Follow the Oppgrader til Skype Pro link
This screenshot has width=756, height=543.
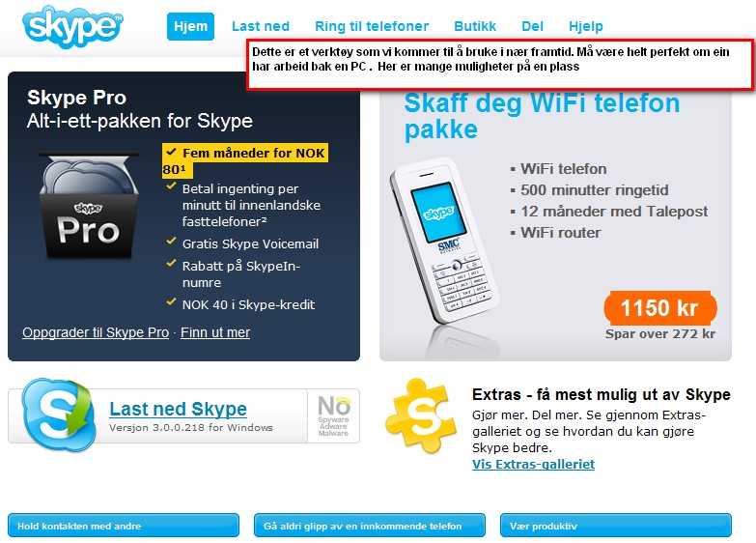96,332
